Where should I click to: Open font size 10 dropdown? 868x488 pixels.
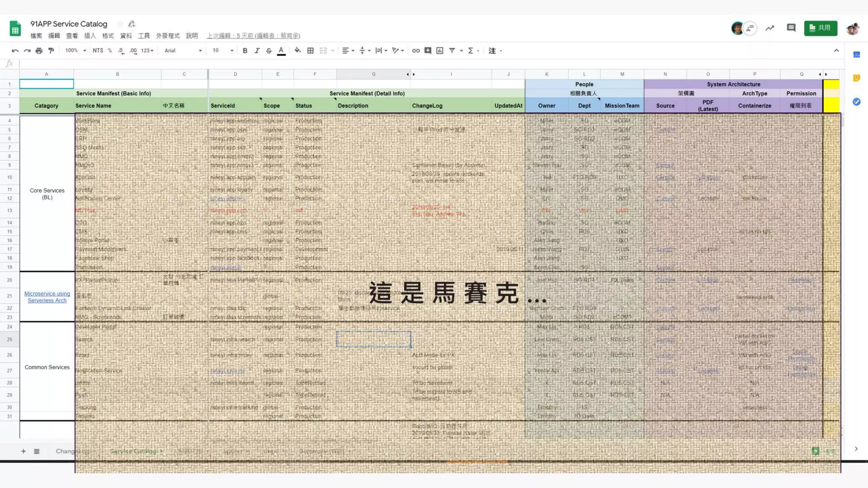[x=223, y=51]
